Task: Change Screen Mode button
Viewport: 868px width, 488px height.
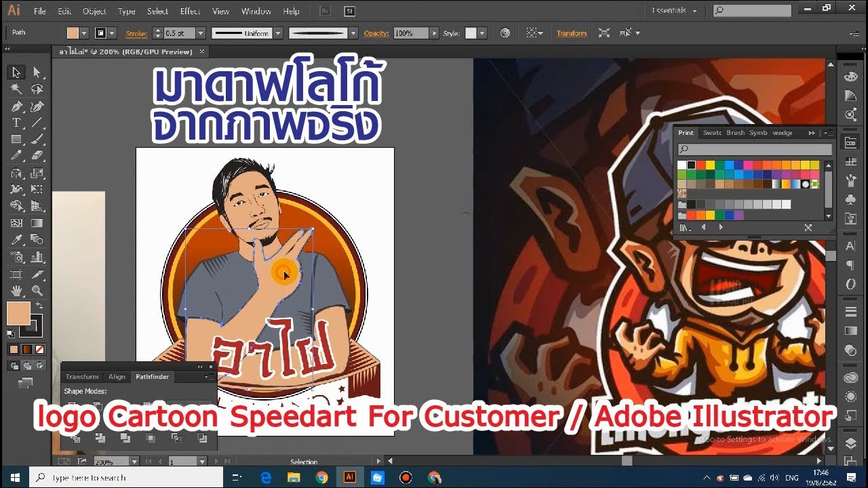Action: pos(26,383)
